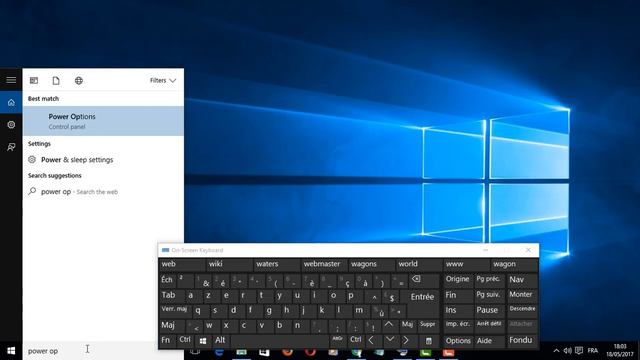Tap the up arrow key on keyboard

pyautogui.click(x=389, y=325)
